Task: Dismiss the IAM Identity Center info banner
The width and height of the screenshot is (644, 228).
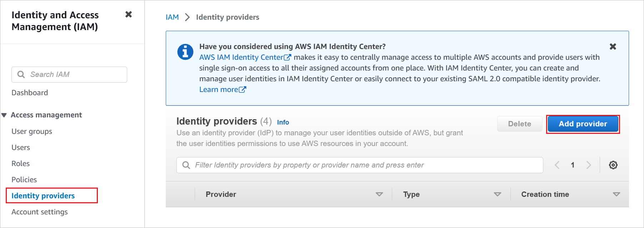Action: [613, 47]
